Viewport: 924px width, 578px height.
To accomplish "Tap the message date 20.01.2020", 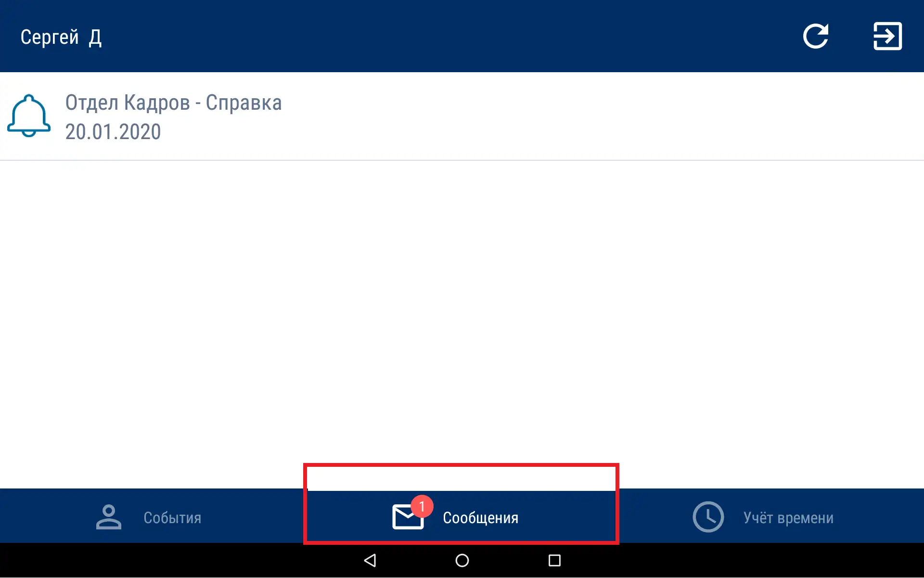I will point(113,132).
